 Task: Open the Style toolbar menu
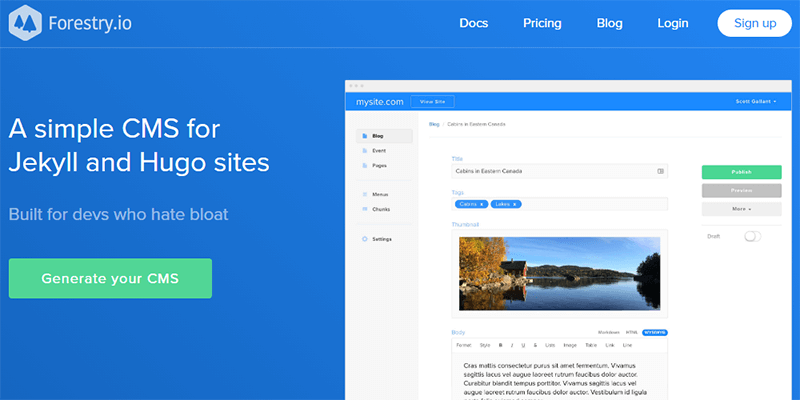pyautogui.click(x=485, y=345)
